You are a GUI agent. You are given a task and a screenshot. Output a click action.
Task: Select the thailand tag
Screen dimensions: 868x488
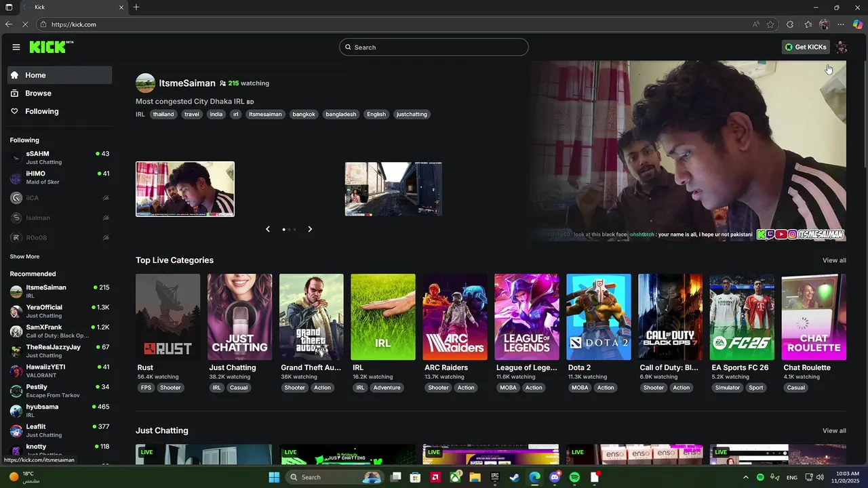(x=163, y=114)
